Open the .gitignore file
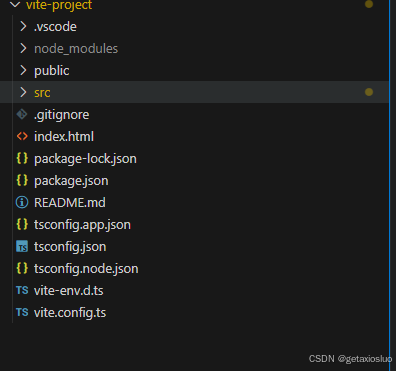The height and width of the screenshot is (371, 396). [61, 115]
